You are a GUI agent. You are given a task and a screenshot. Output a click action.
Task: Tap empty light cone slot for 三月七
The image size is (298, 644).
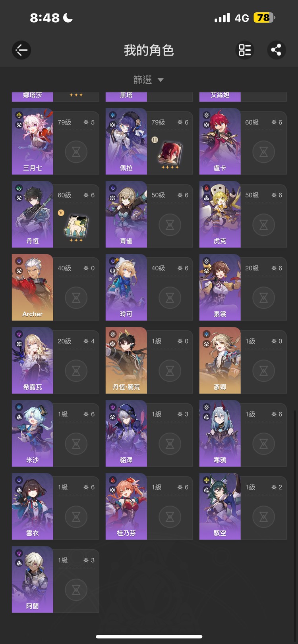pos(76,152)
